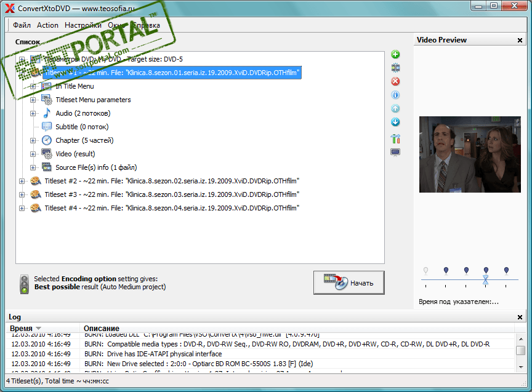Move the item down with the down arrow icon
The height and width of the screenshot is (392, 532).
[395, 122]
